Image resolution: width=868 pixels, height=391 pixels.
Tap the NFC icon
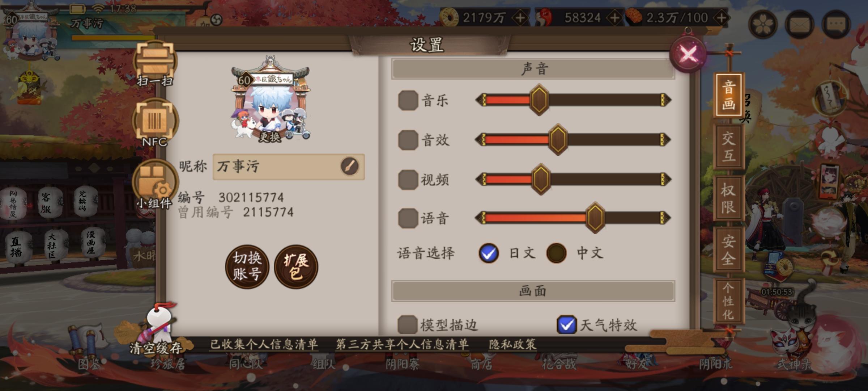coord(155,123)
